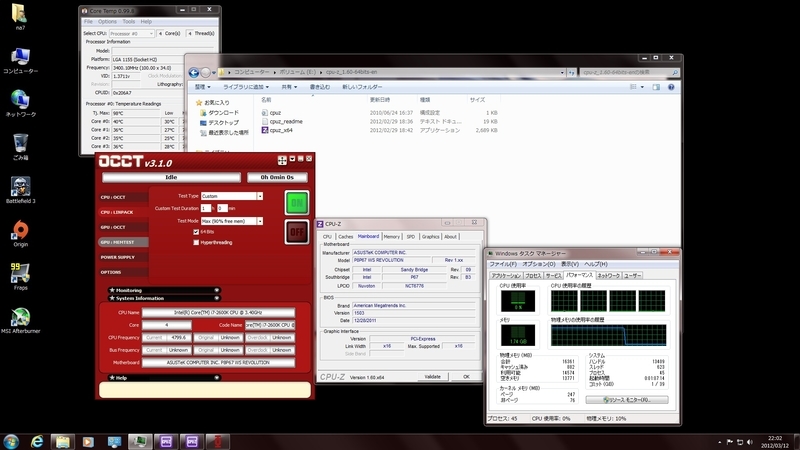Image resolution: width=800 pixels, height=450 pixels.
Task: Click the Resource Monitor button in Task Manager
Action: [627, 400]
